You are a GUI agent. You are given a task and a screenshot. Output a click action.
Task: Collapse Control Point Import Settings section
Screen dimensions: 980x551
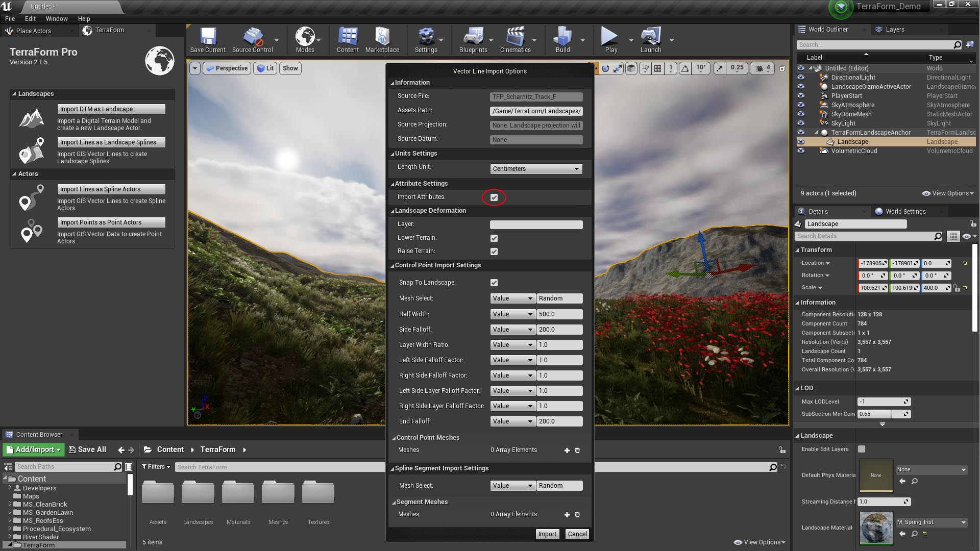(x=393, y=266)
